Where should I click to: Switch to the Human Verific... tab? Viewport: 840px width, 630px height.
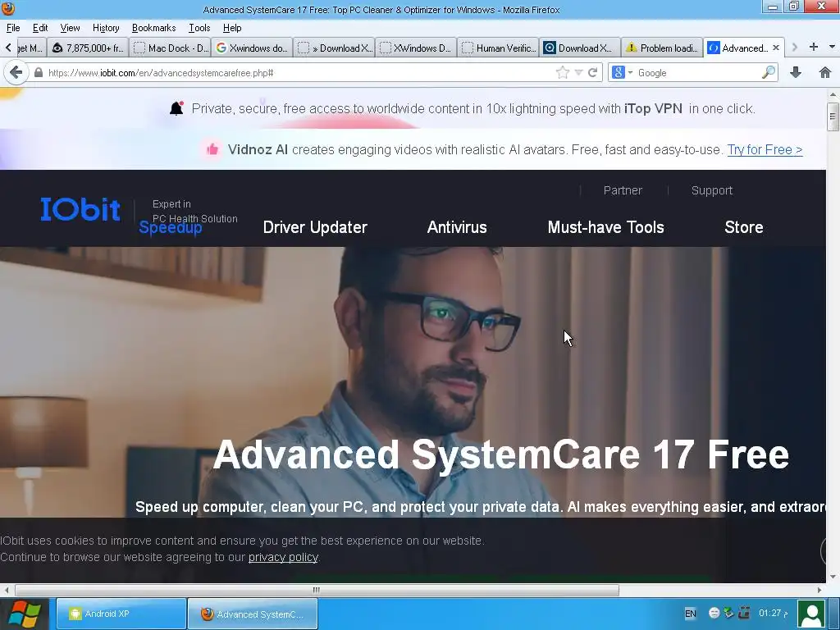tap(498, 48)
